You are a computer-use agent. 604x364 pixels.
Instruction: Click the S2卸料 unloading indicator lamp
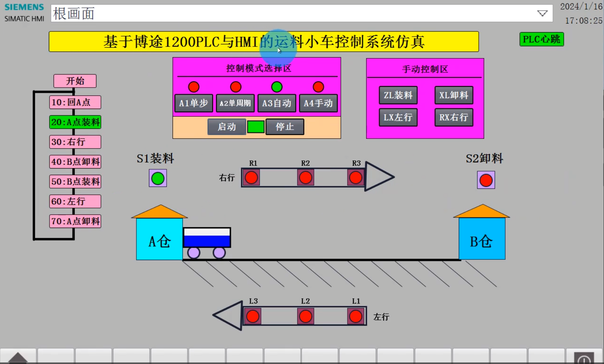click(x=486, y=180)
